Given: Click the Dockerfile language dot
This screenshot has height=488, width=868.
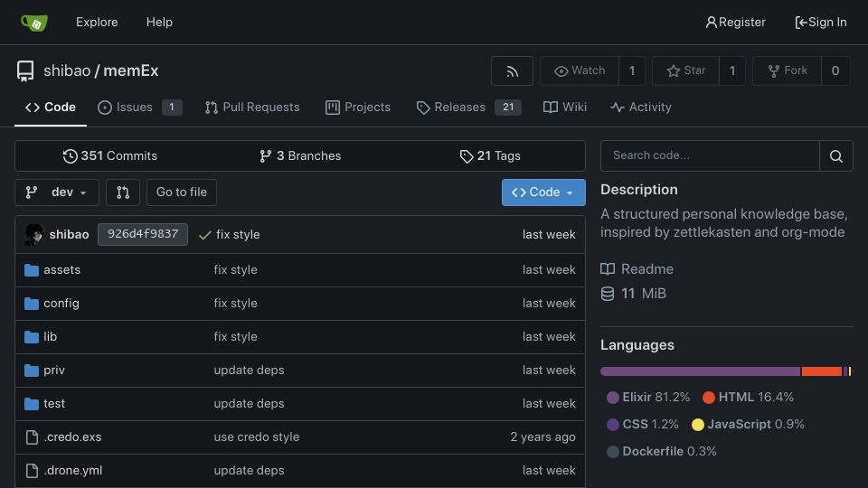Looking at the screenshot, I should click(613, 452).
